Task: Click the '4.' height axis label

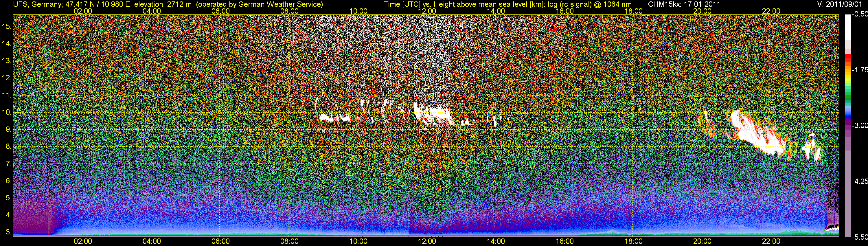Action: click(8, 215)
